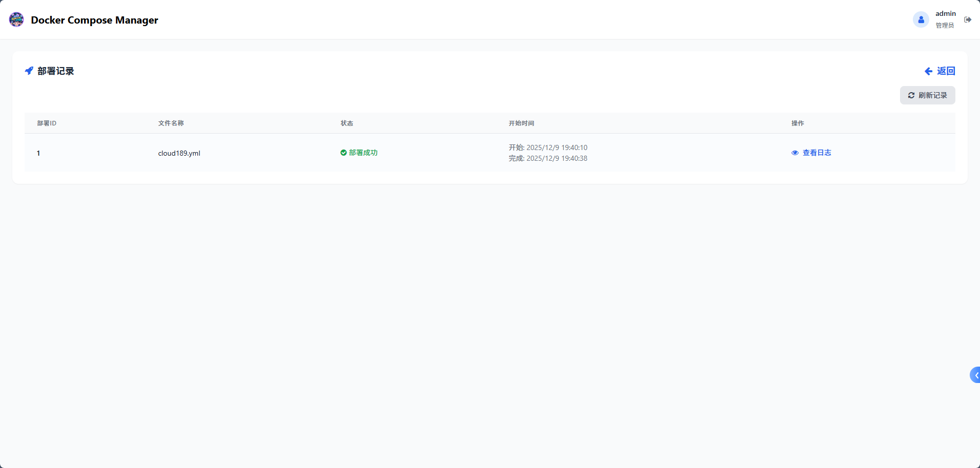The width and height of the screenshot is (980, 468).
Task: Go back using the 返回 link text
Action: click(946, 71)
